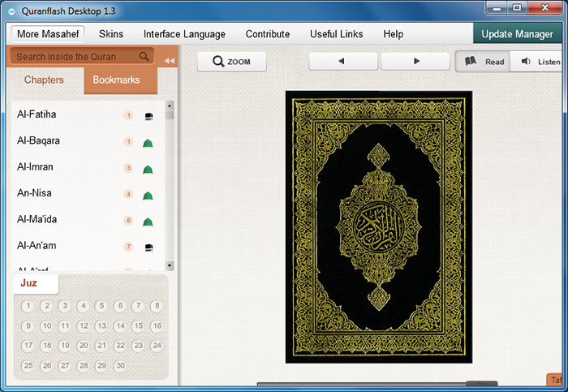The width and height of the screenshot is (568, 392).
Task: Click the Quran cover page image
Action: coord(379,226)
